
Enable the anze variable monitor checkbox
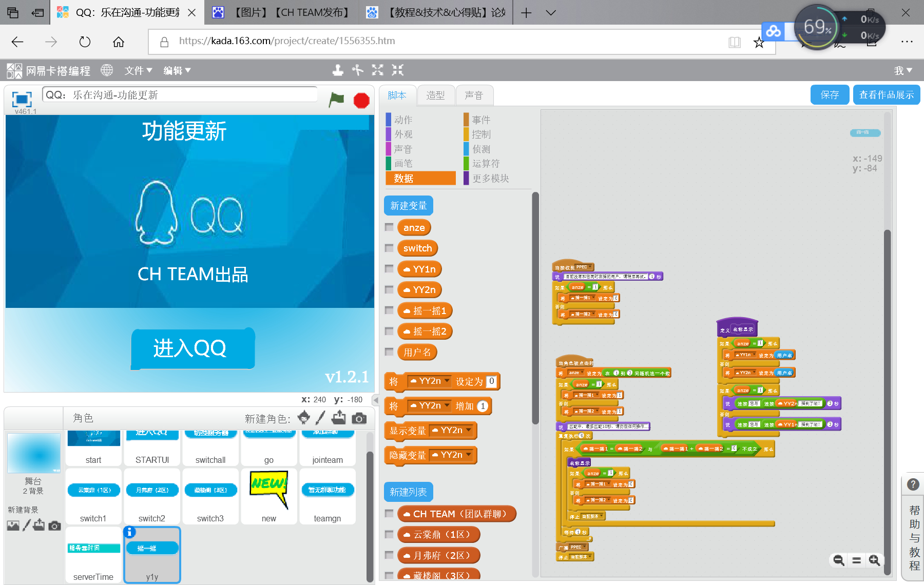pos(389,227)
